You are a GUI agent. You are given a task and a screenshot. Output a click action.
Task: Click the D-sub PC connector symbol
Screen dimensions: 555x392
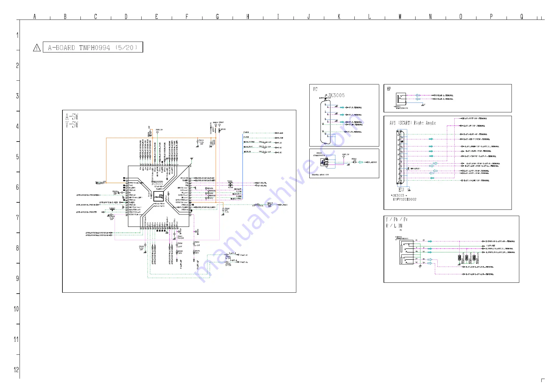click(x=325, y=122)
